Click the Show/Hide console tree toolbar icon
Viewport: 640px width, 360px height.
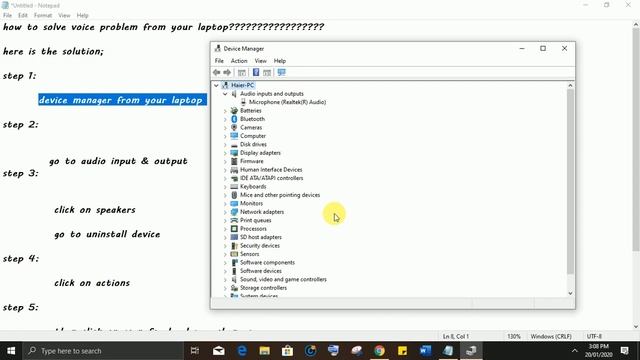242,73
